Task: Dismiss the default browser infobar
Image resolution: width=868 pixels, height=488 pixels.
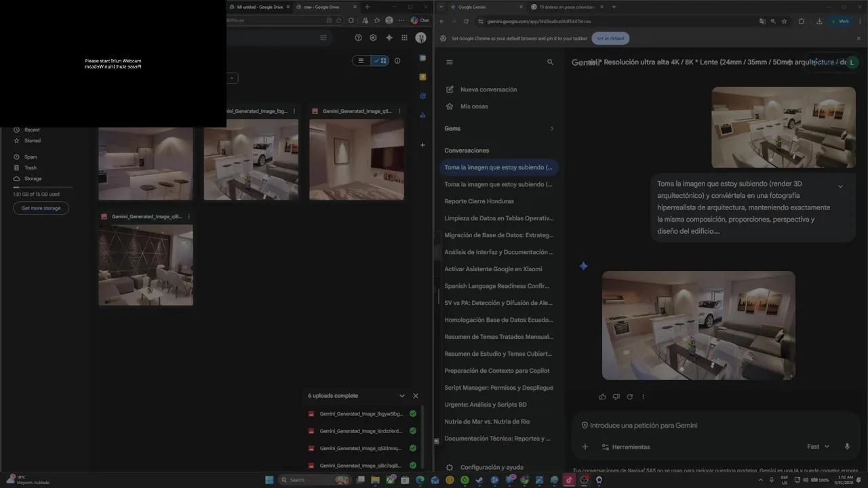Action: [858, 38]
